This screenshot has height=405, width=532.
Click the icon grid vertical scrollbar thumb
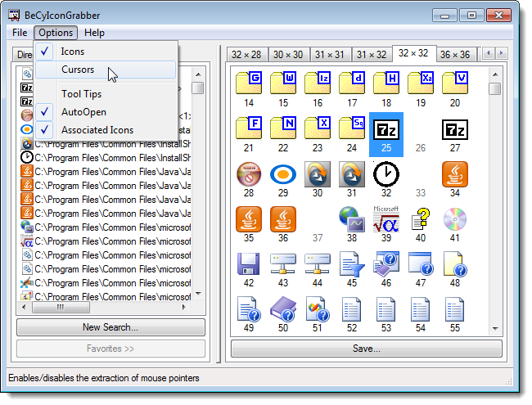(x=495, y=89)
